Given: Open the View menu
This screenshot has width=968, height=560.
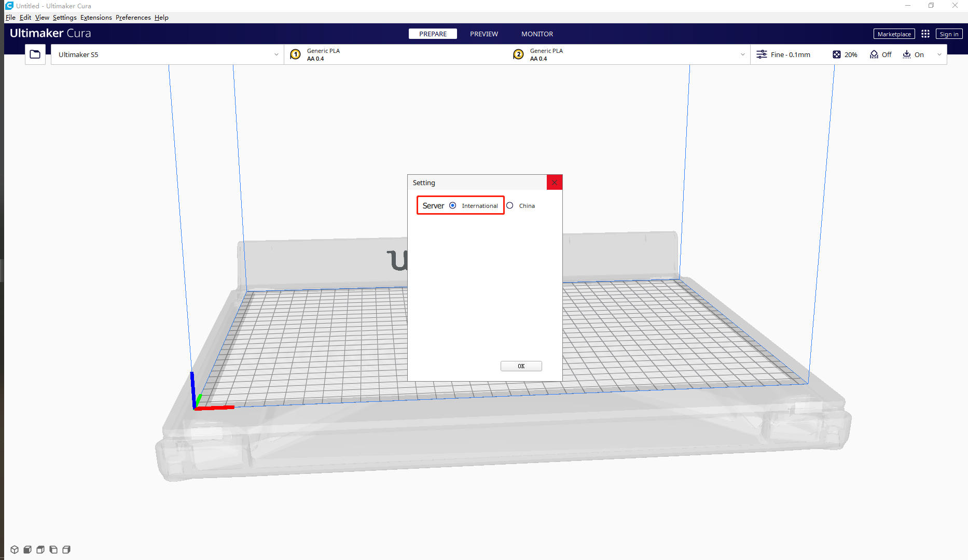Looking at the screenshot, I should [x=42, y=18].
